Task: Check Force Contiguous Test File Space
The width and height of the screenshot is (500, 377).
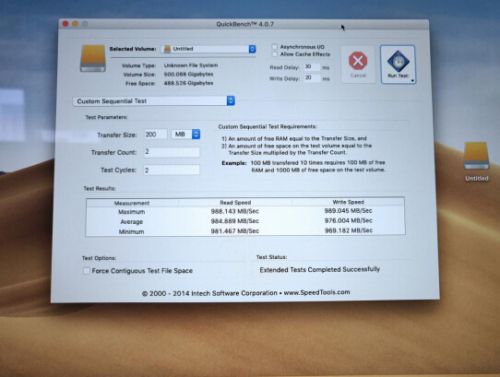Action: coord(86,271)
